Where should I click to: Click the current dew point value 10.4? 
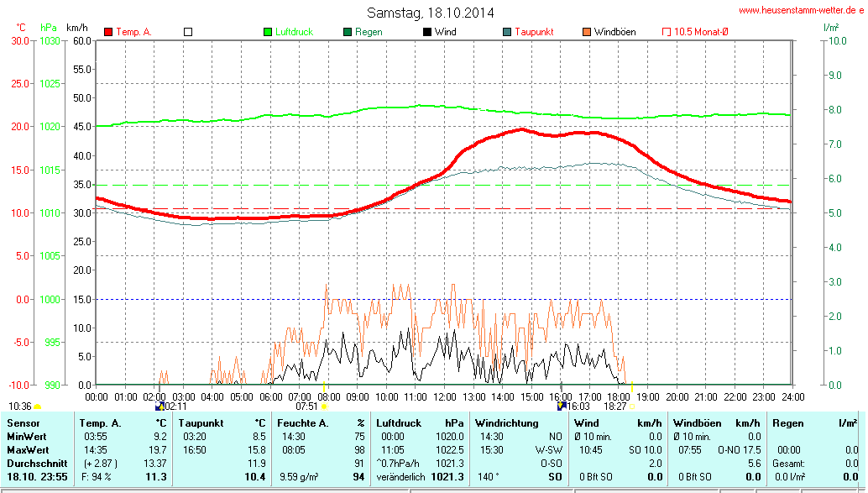(x=255, y=477)
